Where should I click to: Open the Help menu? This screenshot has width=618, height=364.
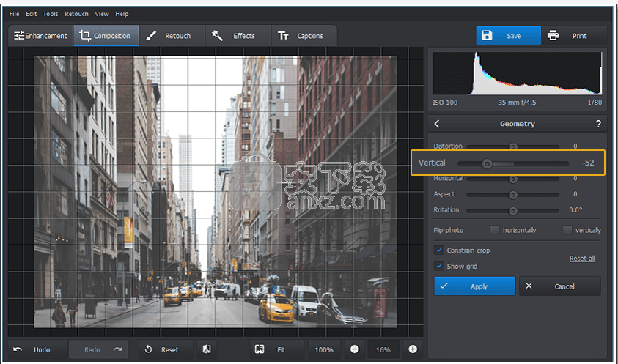tap(122, 14)
